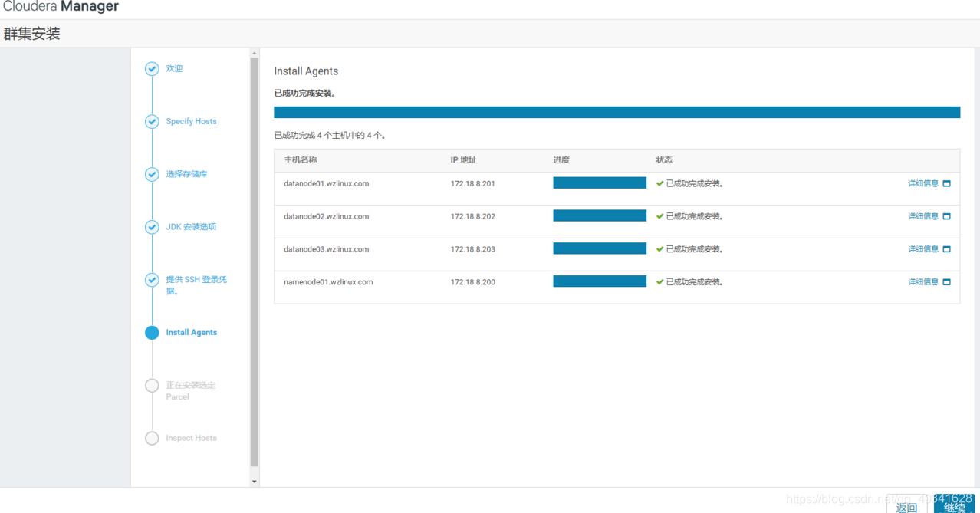
Task: Open 详细信息 link for namenode01.wzlinux.com
Action: [923, 282]
